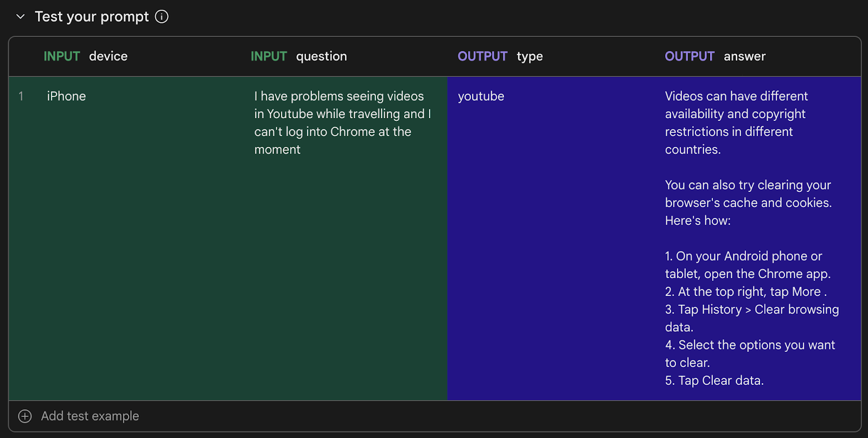868x438 pixels.
Task: Click the youtube output type cell
Action: (x=481, y=96)
